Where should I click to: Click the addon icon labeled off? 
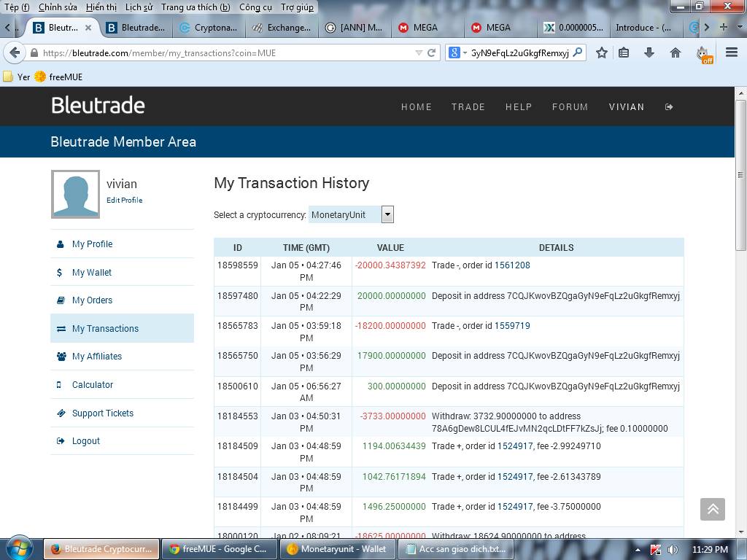704,54
